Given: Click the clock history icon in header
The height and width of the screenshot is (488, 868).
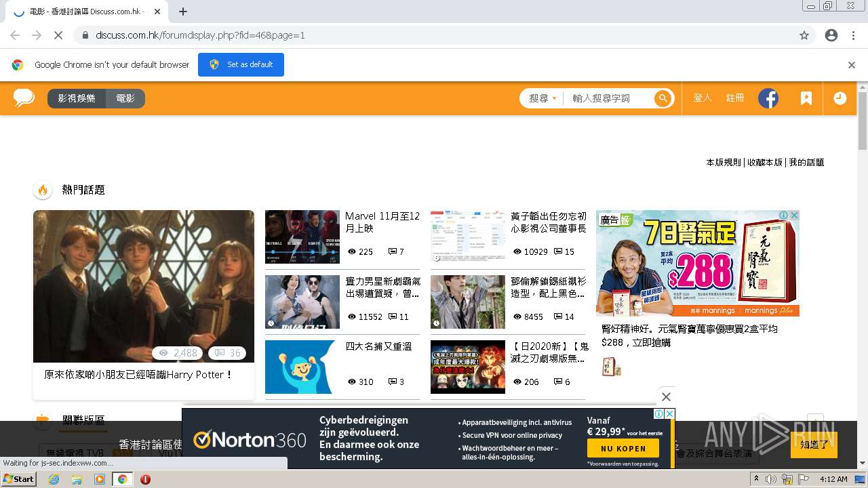Looking at the screenshot, I should click(x=840, y=98).
